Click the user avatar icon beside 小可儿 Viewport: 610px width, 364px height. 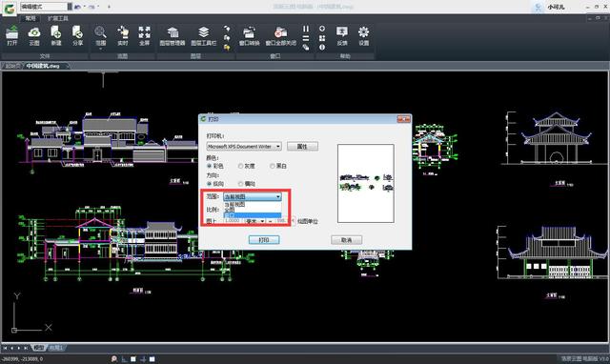click(x=539, y=7)
